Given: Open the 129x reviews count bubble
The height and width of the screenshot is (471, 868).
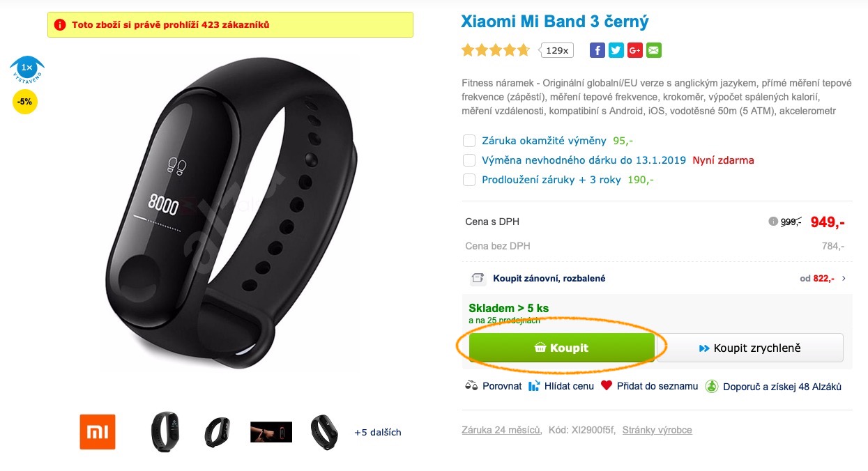Looking at the screenshot, I should (x=556, y=50).
